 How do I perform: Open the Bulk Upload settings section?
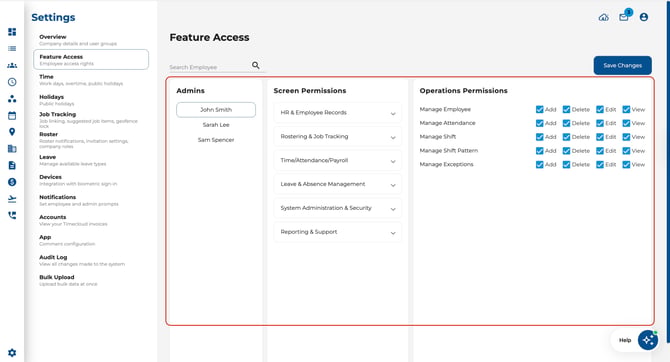click(68, 280)
